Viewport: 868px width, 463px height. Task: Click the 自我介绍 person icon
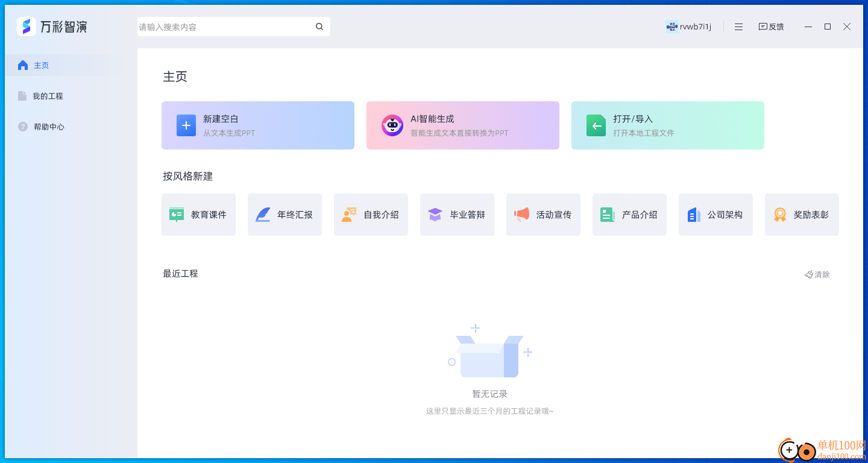pos(349,215)
